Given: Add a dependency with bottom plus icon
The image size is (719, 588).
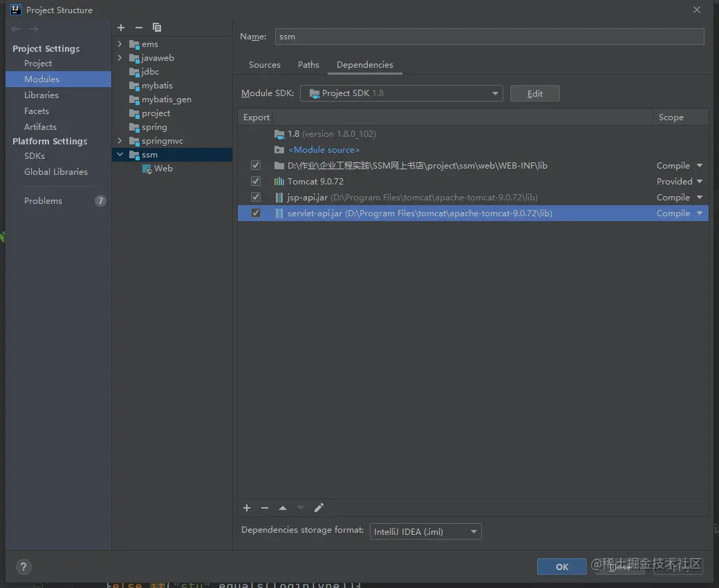Looking at the screenshot, I should point(247,508).
